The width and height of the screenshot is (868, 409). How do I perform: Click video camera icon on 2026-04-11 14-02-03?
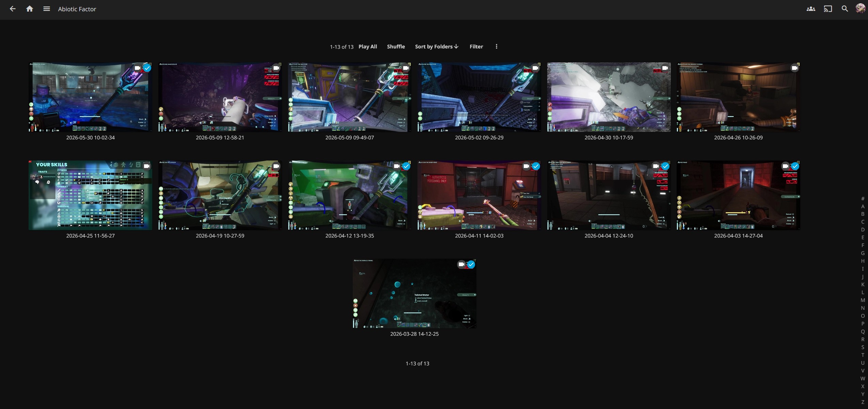click(x=526, y=166)
